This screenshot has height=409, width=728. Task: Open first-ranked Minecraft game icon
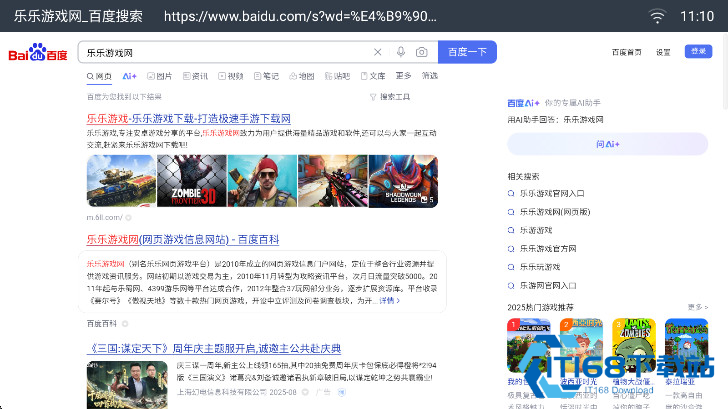click(x=529, y=345)
